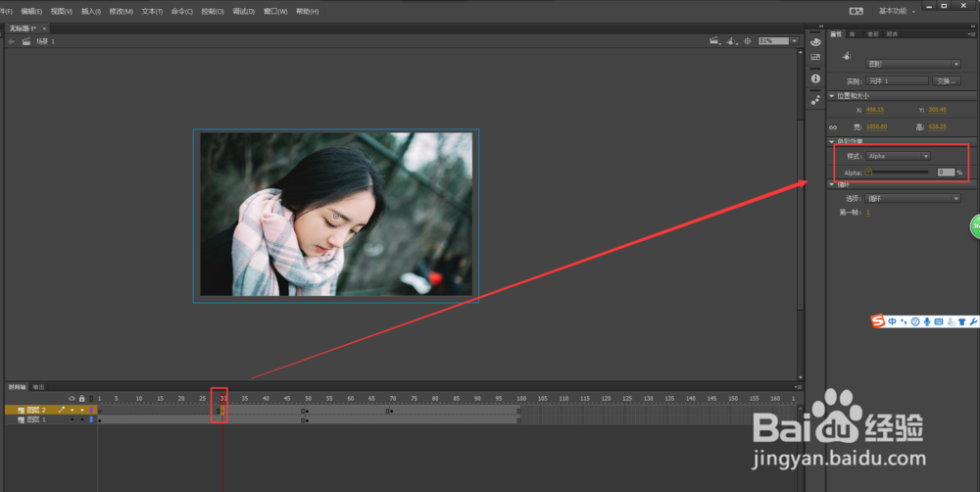The image size is (980, 492).
Task: Adjust the Alpha slider handle
Action: tap(868, 172)
